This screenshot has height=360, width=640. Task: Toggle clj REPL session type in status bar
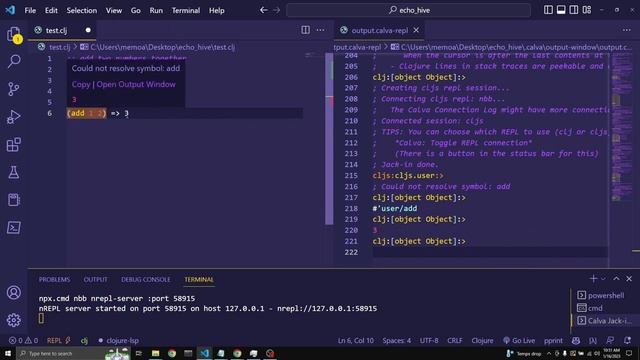84,340
